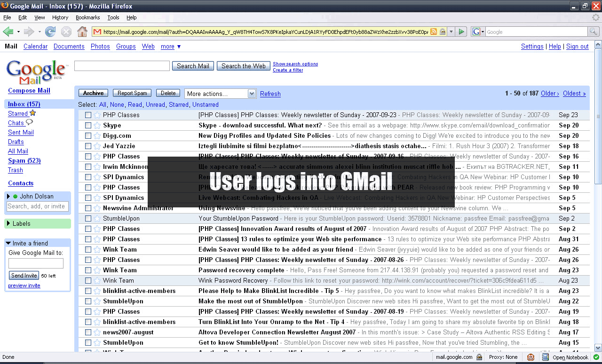The image size is (602, 364).
Task: Click the Gmail favicon in address bar
Action: (x=97, y=32)
